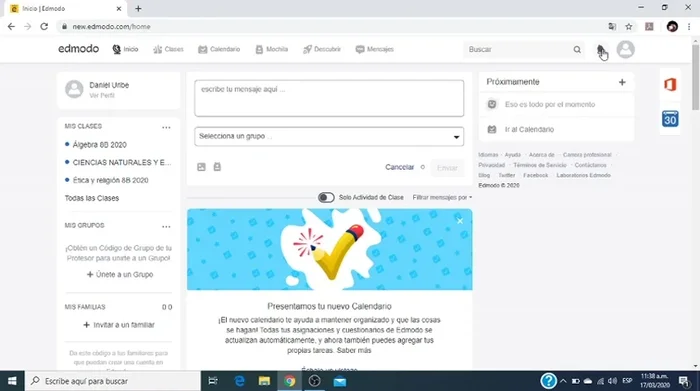Click Windows taskbar search box

pyautogui.click(x=112, y=381)
